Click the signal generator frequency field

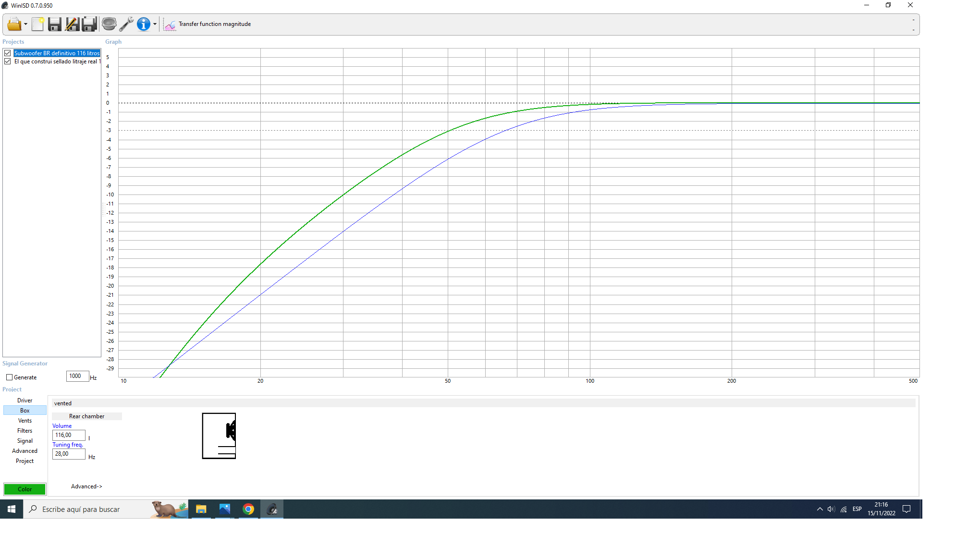tap(77, 376)
